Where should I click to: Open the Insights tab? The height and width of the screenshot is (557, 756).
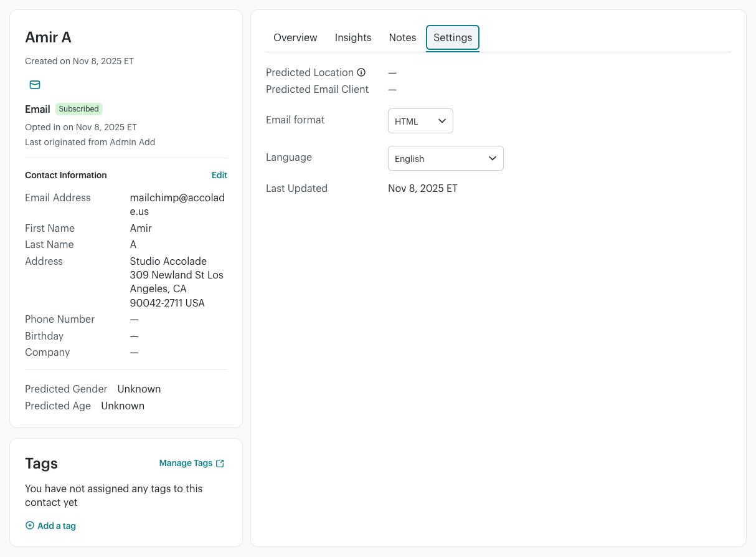click(x=353, y=37)
